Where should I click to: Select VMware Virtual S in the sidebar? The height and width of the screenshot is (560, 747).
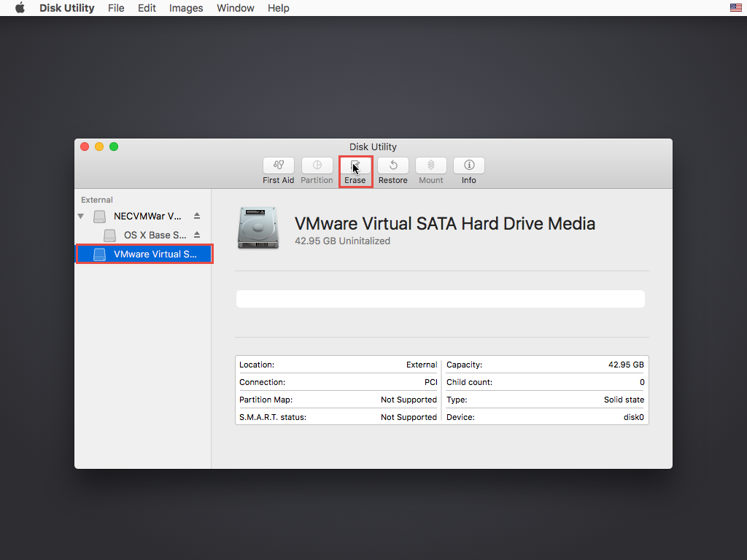coord(144,254)
